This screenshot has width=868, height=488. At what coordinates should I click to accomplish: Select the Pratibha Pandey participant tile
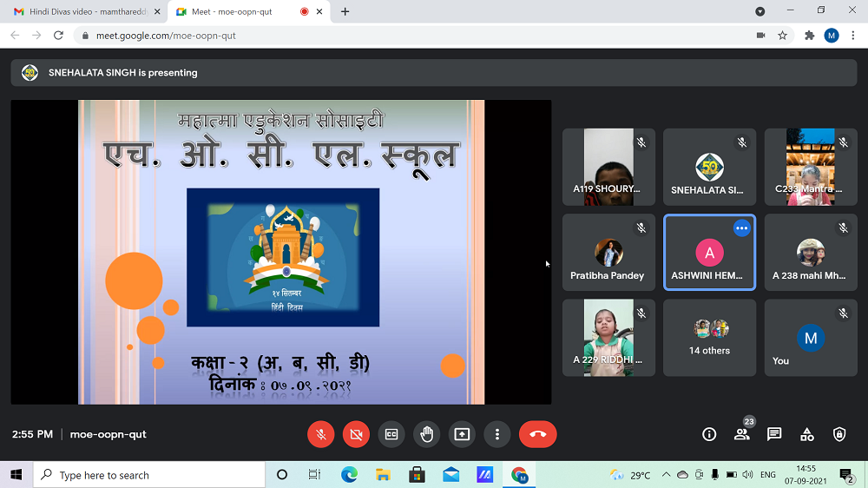pyautogui.click(x=608, y=253)
